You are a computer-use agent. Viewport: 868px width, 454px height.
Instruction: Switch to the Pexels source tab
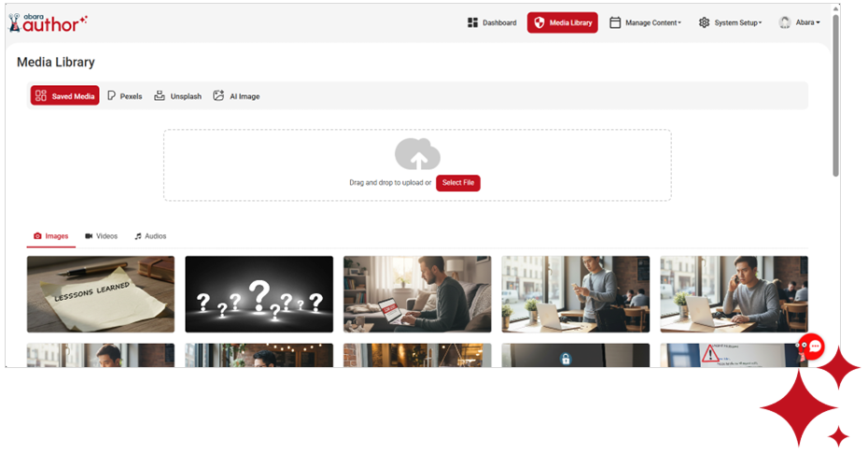click(x=124, y=96)
